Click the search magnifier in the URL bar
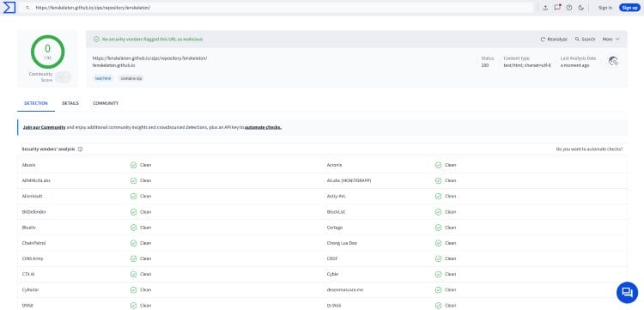Image resolution: width=644 pixels, height=310 pixels. [x=27, y=8]
